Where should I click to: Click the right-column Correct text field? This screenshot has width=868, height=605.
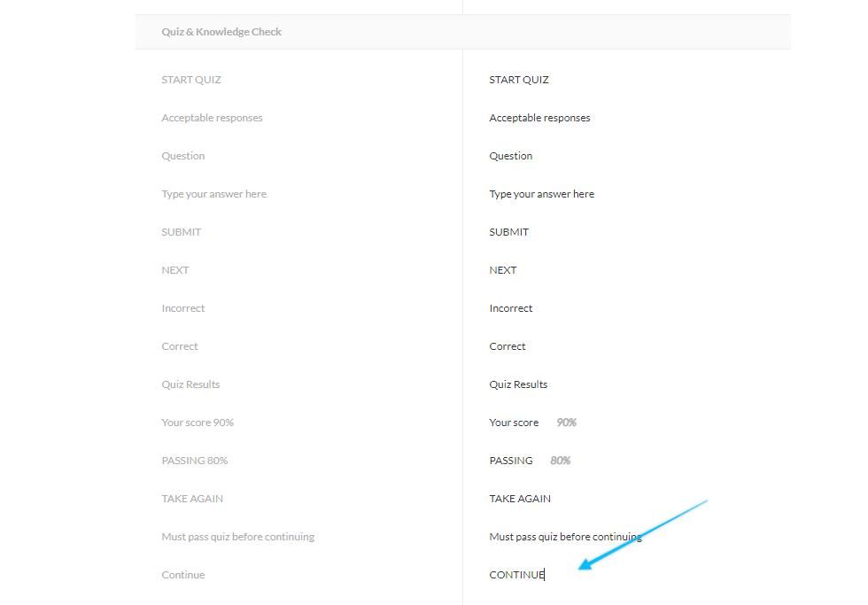(x=508, y=346)
